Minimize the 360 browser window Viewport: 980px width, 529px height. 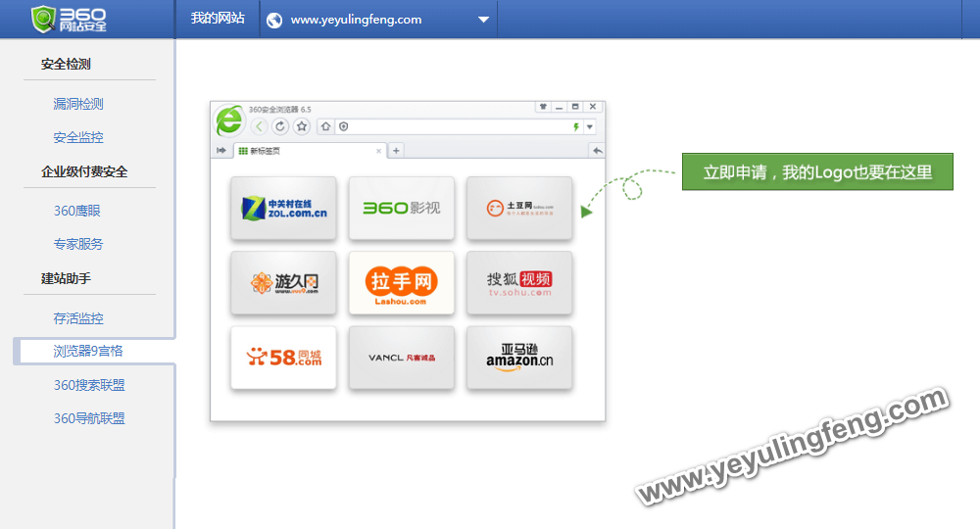(559, 107)
